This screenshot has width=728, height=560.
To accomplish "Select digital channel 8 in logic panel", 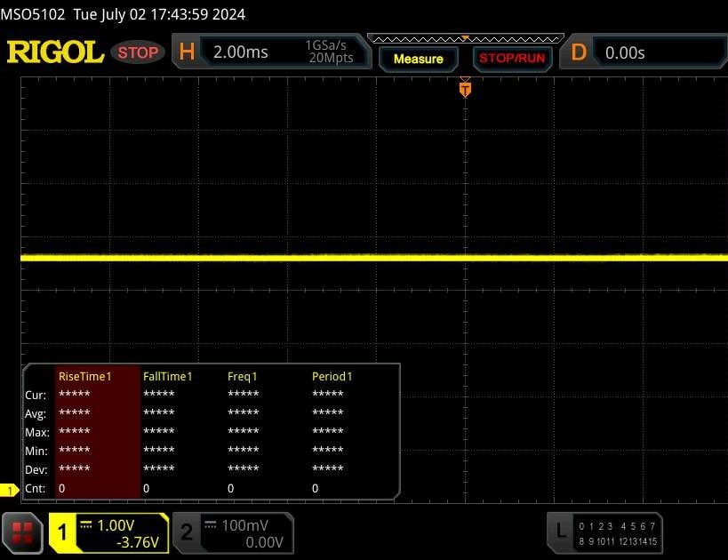I will [x=581, y=541].
